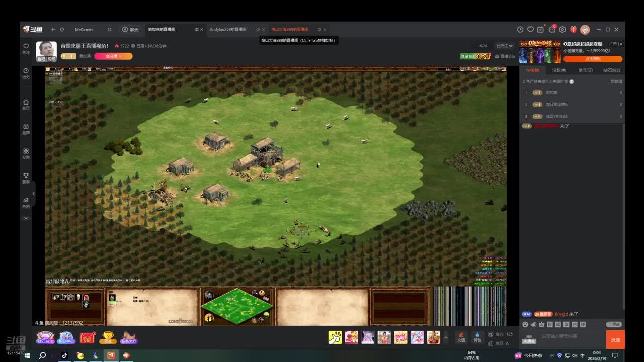Mute the Andylau259 stream tab audio
The width and height of the screenshot is (644, 362).
258,30
